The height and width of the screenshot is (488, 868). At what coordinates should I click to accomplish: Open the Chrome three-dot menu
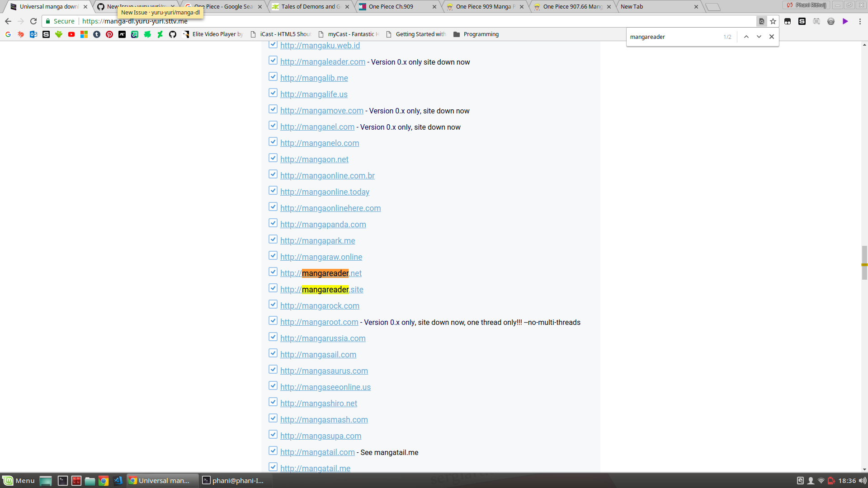[x=860, y=21]
